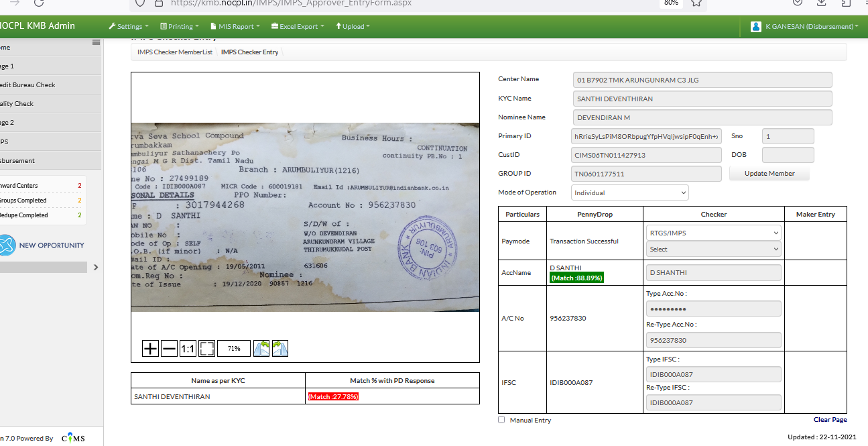Click the shield icon in the address bar

140,3
